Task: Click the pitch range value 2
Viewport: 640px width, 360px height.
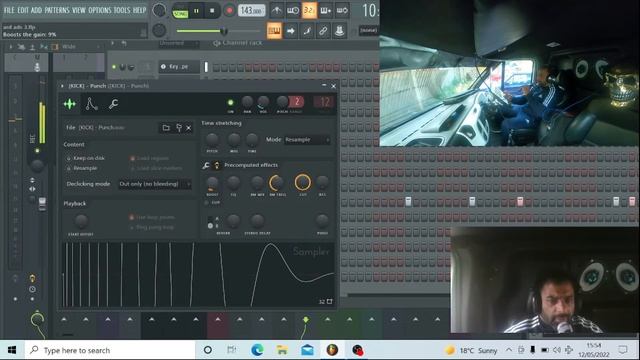Action: click(x=297, y=102)
